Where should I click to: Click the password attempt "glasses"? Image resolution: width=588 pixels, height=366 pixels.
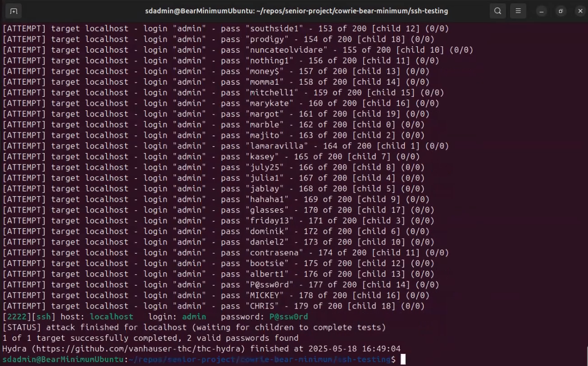[x=267, y=210]
